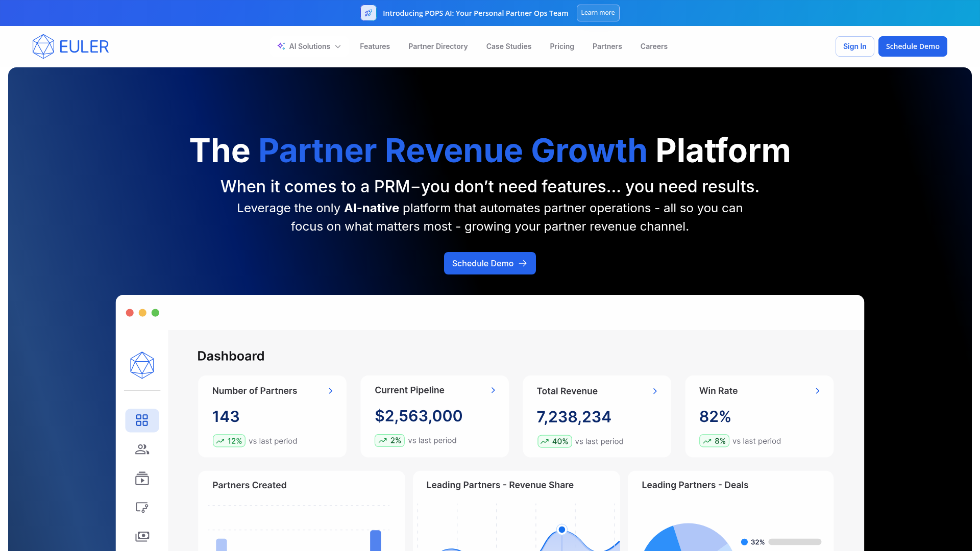Open the Features menu item

point(375,46)
